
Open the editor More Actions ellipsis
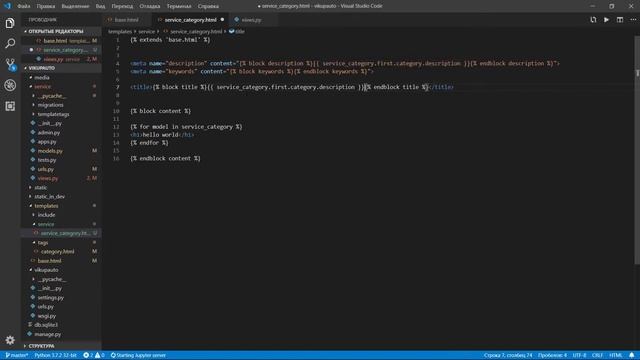pyautogui.click(x=633, y=20)
